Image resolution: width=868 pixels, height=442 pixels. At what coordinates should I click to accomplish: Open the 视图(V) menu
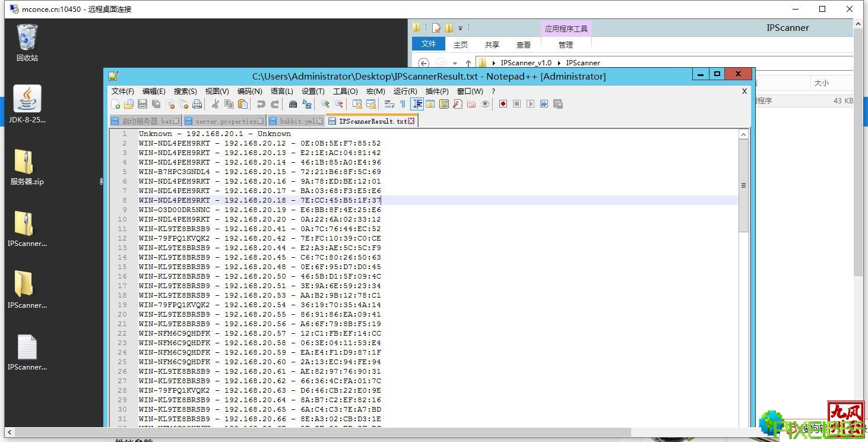[217, 91]
